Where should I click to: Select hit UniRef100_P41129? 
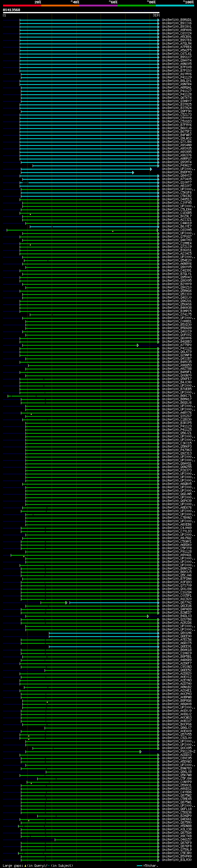[176, 78]
